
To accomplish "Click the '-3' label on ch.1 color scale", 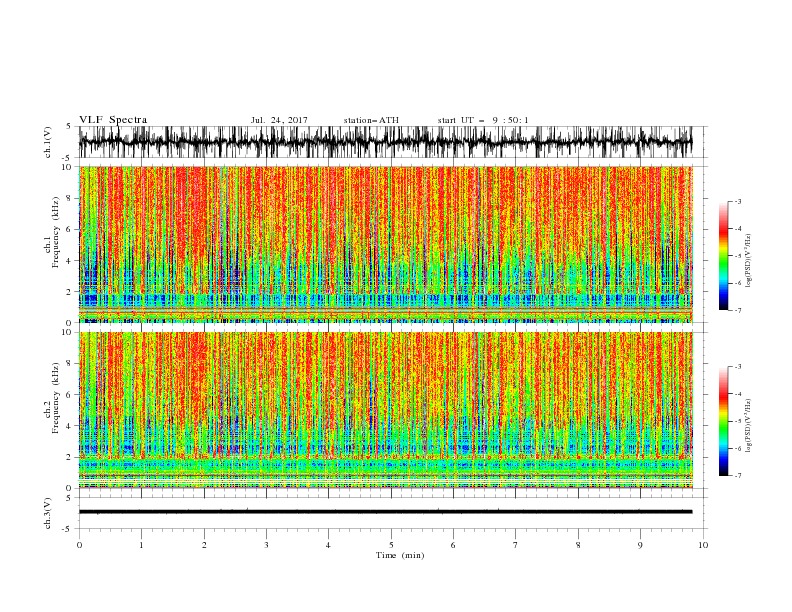I will pyautogui.click(x=737, y=201).
